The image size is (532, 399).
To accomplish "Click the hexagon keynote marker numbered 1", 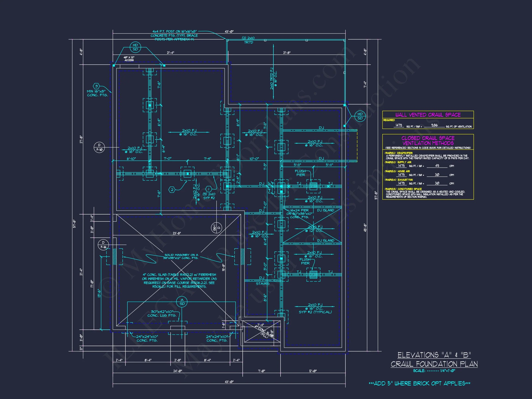I will tap(209, 189).
